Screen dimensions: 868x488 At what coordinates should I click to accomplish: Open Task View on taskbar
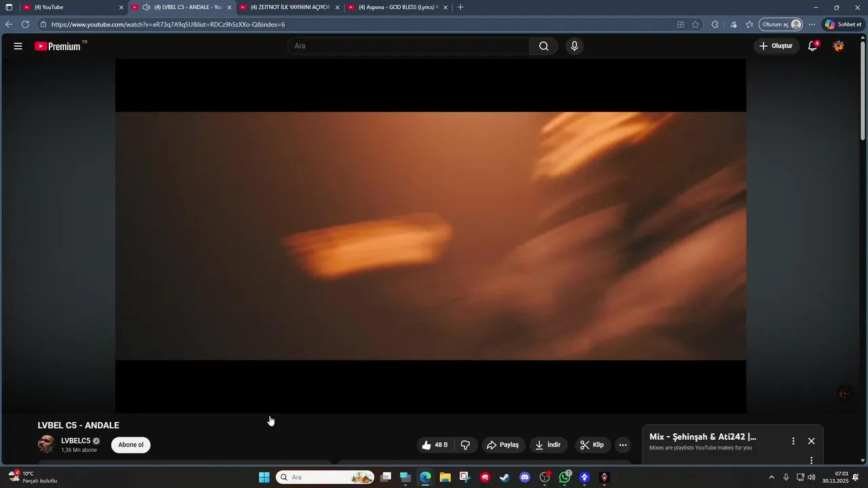[x=386, y=477]
